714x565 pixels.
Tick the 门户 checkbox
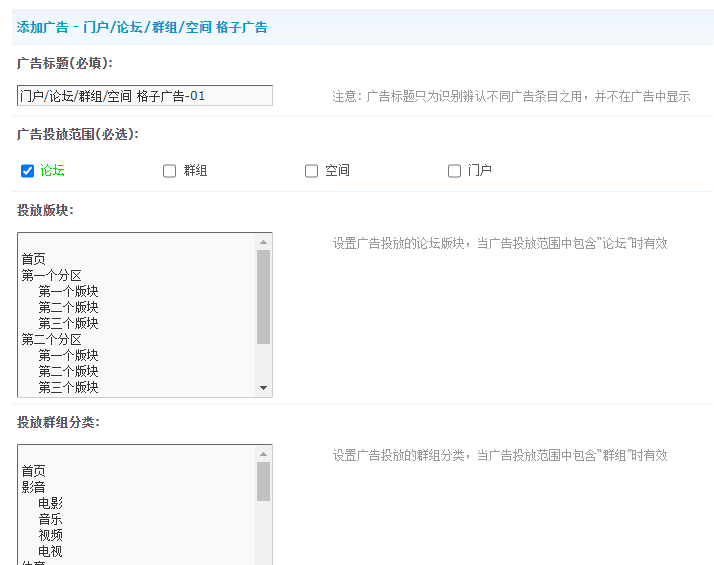point(454,171)
